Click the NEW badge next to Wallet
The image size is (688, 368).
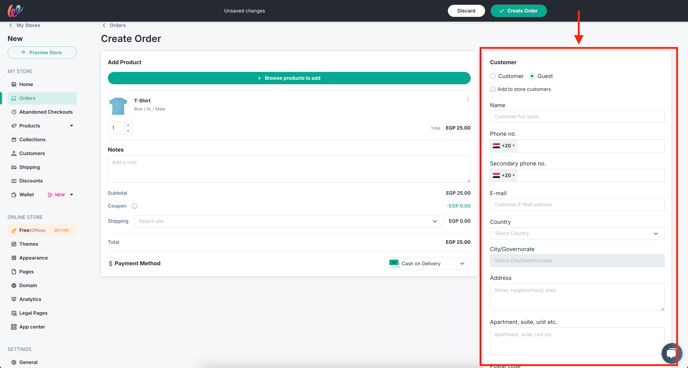pos(56,195)
